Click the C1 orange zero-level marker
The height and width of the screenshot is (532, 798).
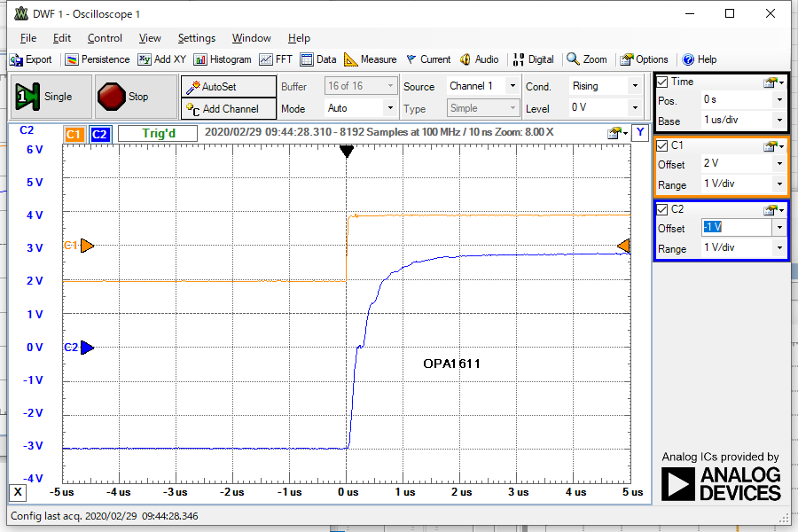coord(87,246)
